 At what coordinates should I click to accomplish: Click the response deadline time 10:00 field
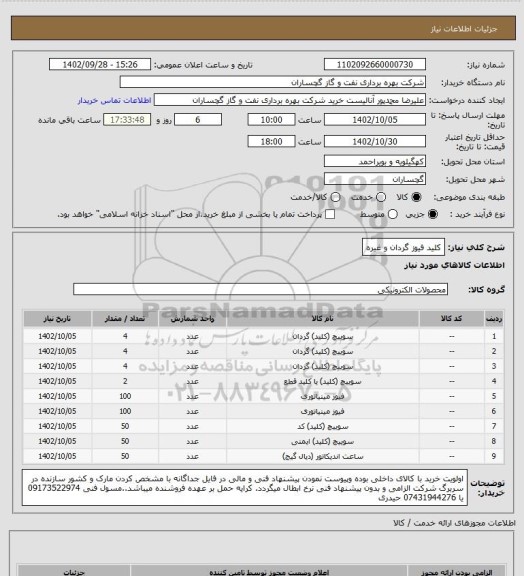pos(272,120)
